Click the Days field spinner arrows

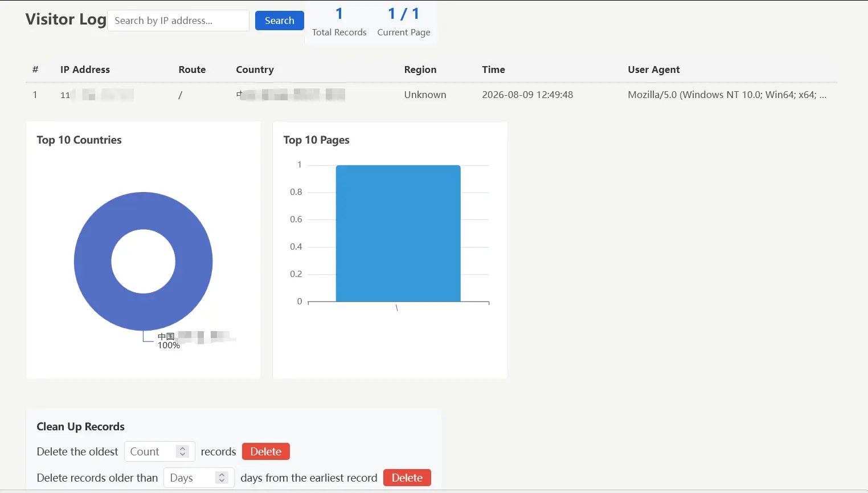222,478
